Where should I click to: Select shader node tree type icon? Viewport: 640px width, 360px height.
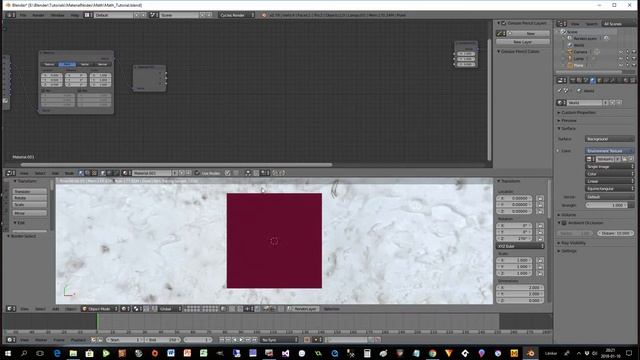(81, 173)
